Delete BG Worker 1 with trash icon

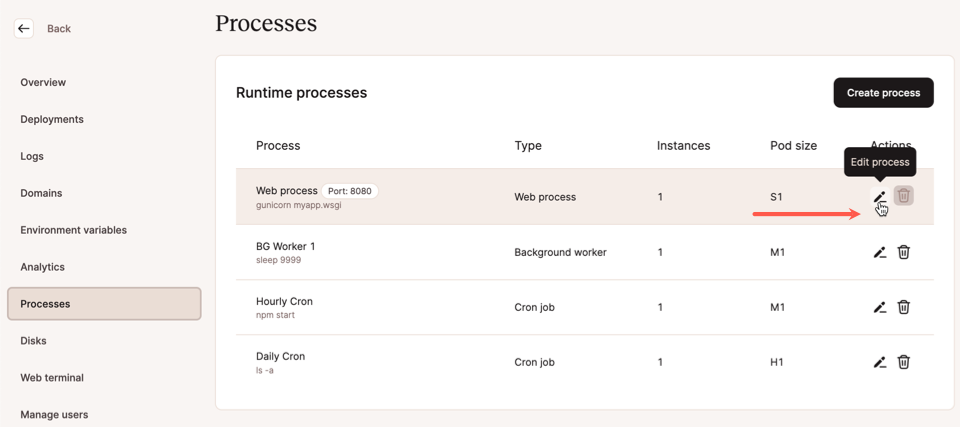click(904, 252)
